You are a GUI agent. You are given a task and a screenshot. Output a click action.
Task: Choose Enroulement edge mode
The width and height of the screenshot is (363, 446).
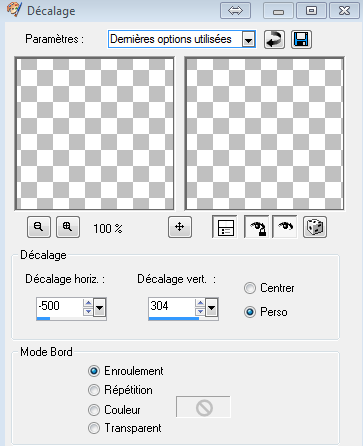[x=94, y=371]
